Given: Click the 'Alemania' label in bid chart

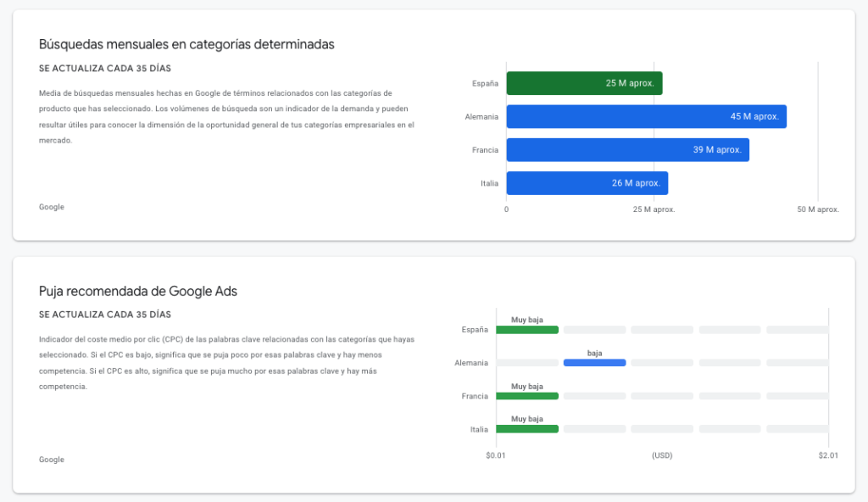Looking at the screenshot, I should point(471,363).
